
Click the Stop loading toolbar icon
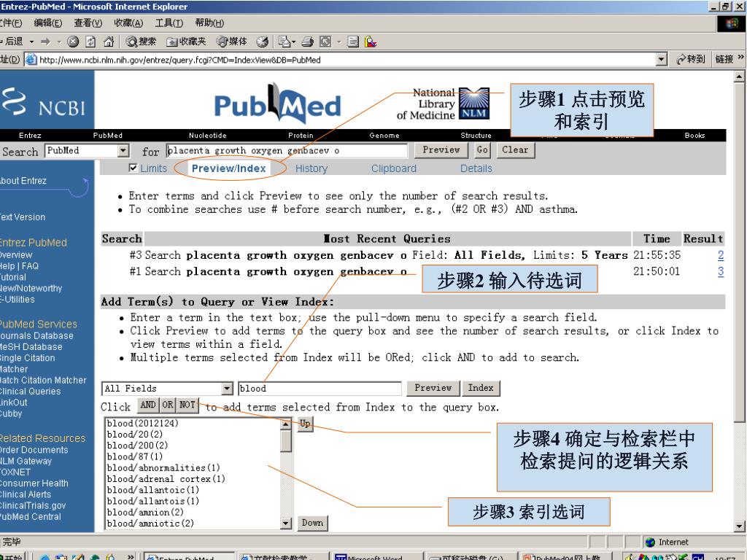(x=73, y=42)
